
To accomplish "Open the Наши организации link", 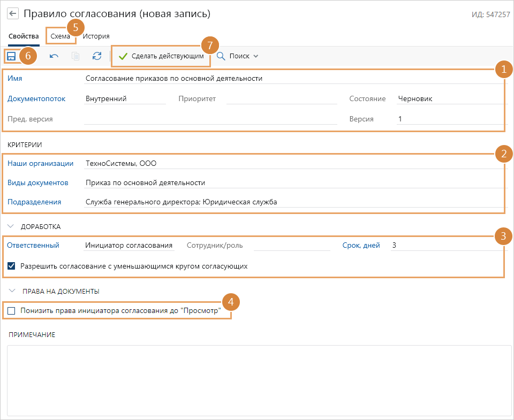I will point(40,164).
